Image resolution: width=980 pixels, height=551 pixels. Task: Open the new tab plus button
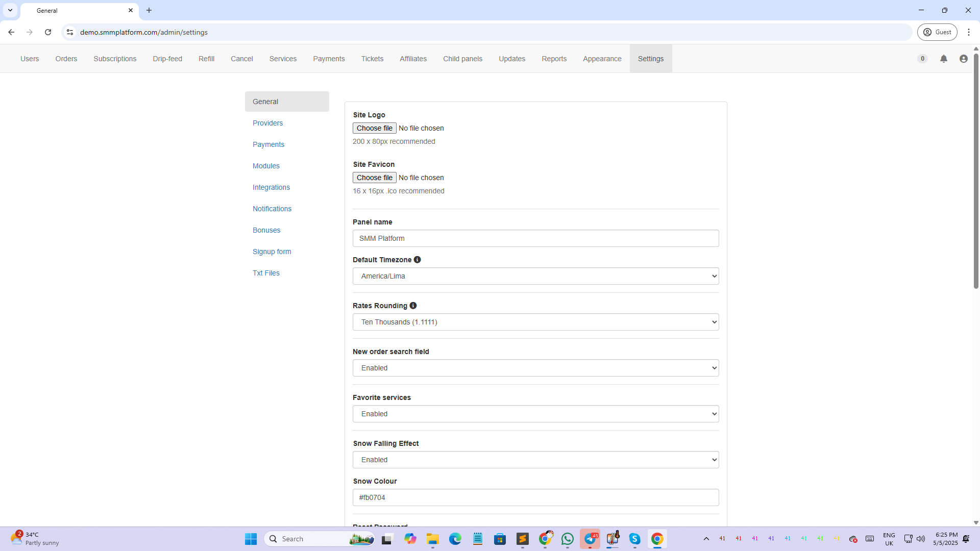(x=149, y=10)
